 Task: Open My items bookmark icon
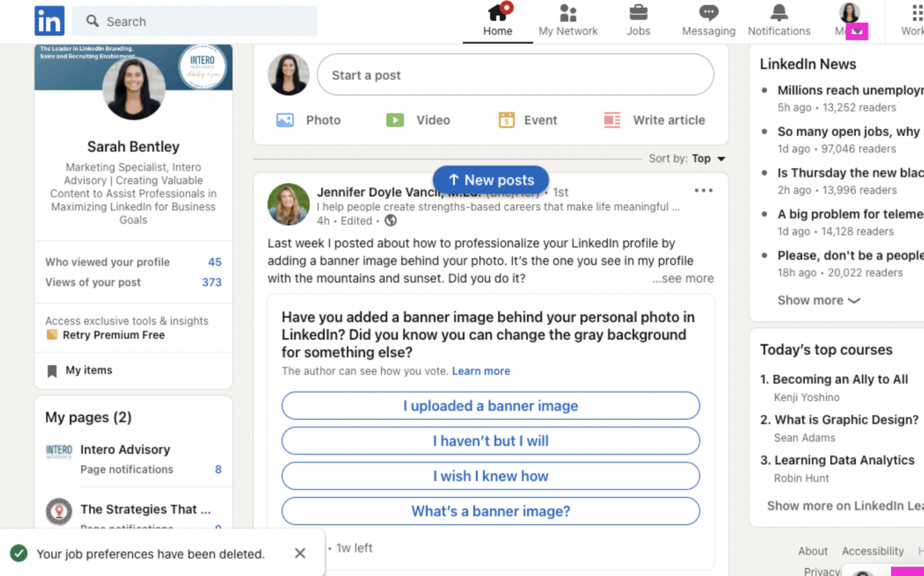click(x=52, y=371)
